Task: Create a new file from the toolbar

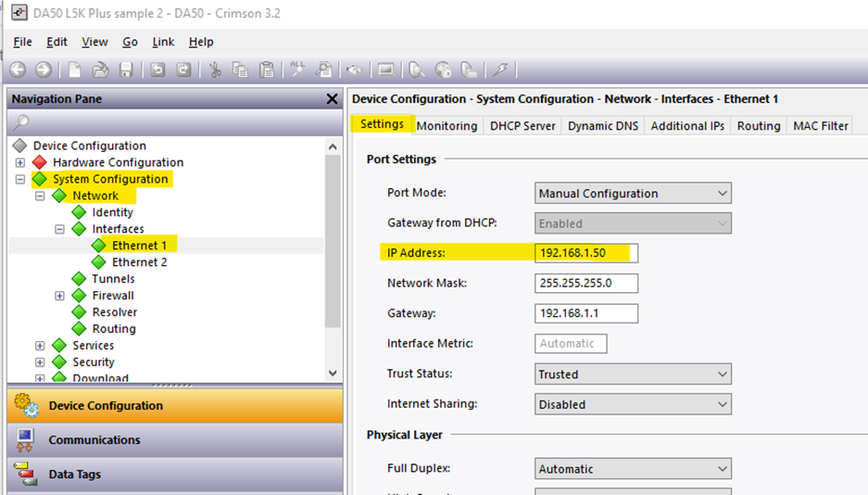Action: (74, 70)
